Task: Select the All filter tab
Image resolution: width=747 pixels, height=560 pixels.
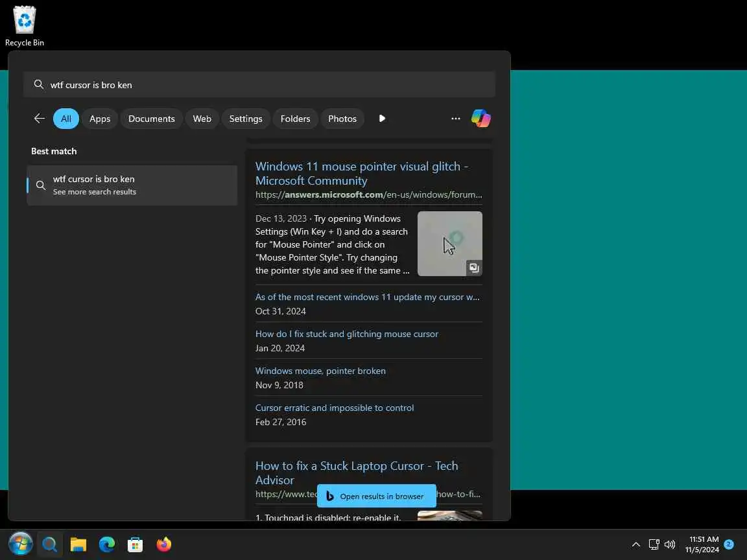Action: point(65,119)
